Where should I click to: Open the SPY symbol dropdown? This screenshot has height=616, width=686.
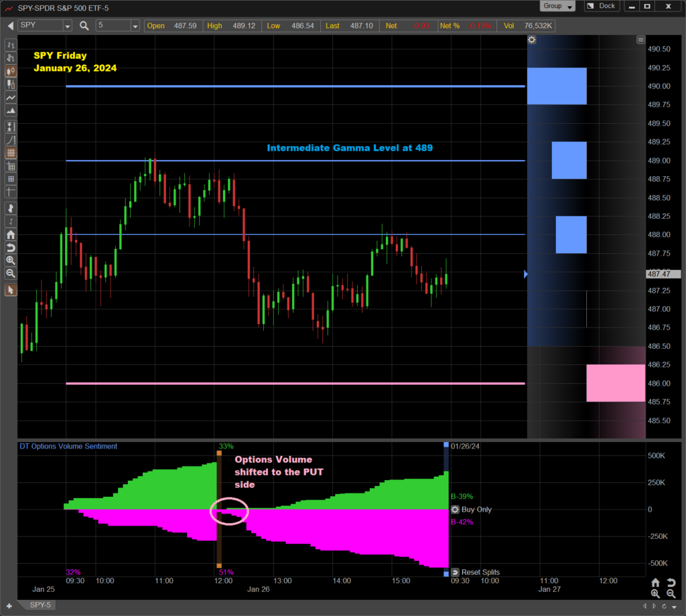[67, 25]
